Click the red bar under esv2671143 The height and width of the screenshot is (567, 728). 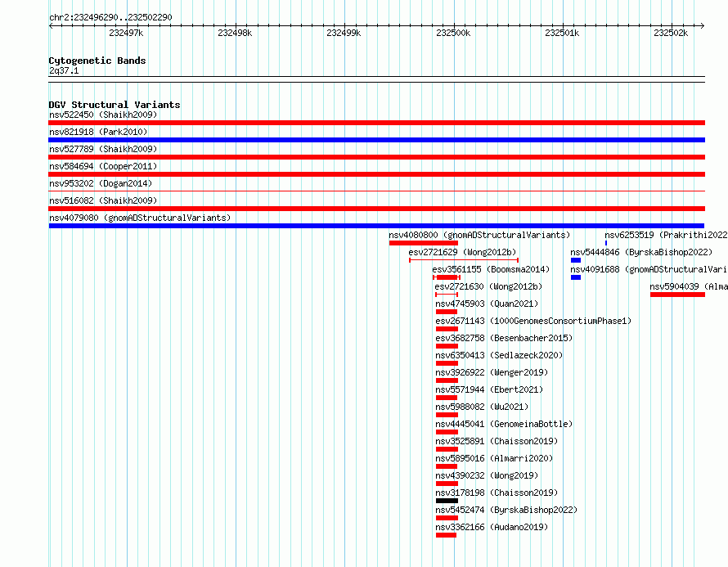coord(447,329)
